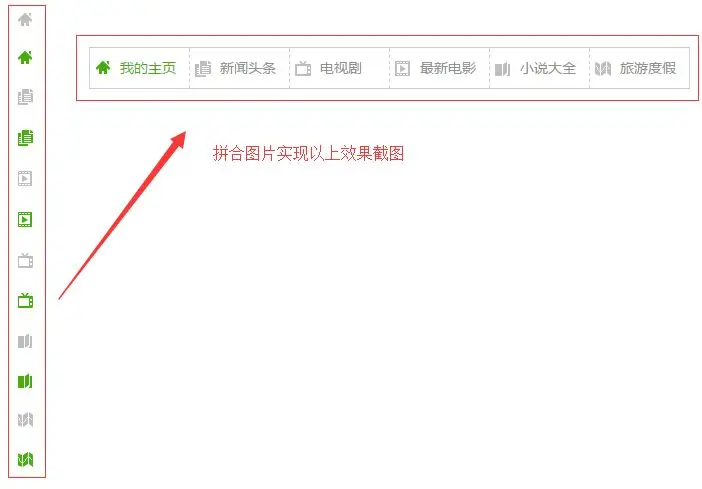Click the gray books icon in the sprite strip
This screenshot has height=489, width=702.
[x=25, y=341]
